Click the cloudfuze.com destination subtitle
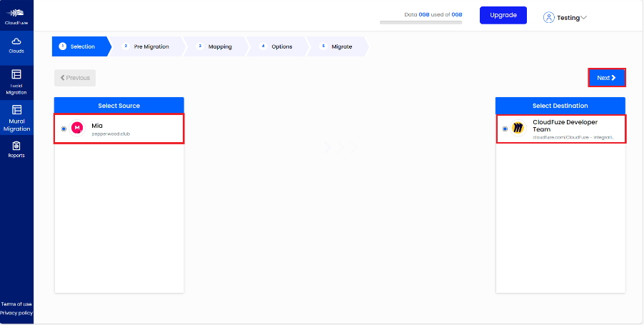644x325 pixels. tap(573, 137)
